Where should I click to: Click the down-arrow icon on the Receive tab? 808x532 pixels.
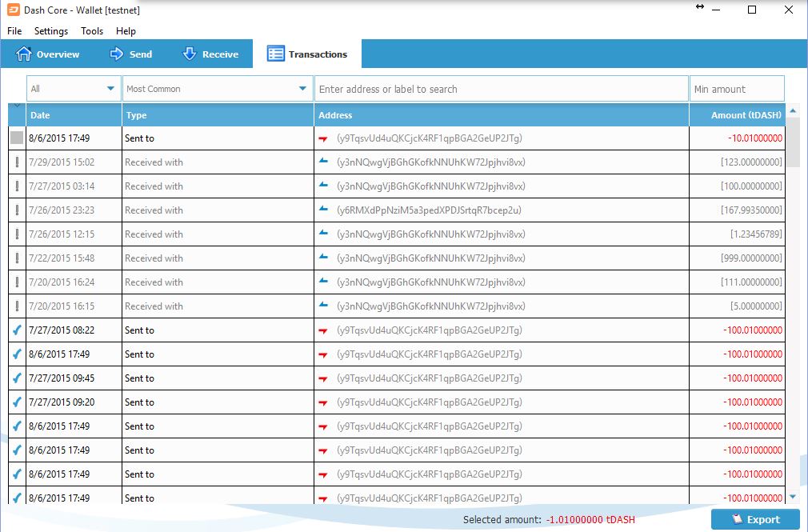(190, 54)
